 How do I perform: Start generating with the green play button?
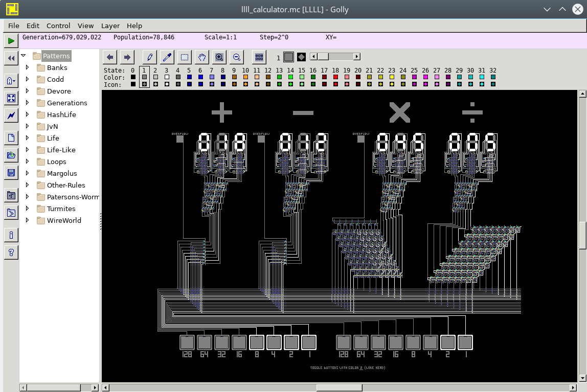[x=11, y=41]
